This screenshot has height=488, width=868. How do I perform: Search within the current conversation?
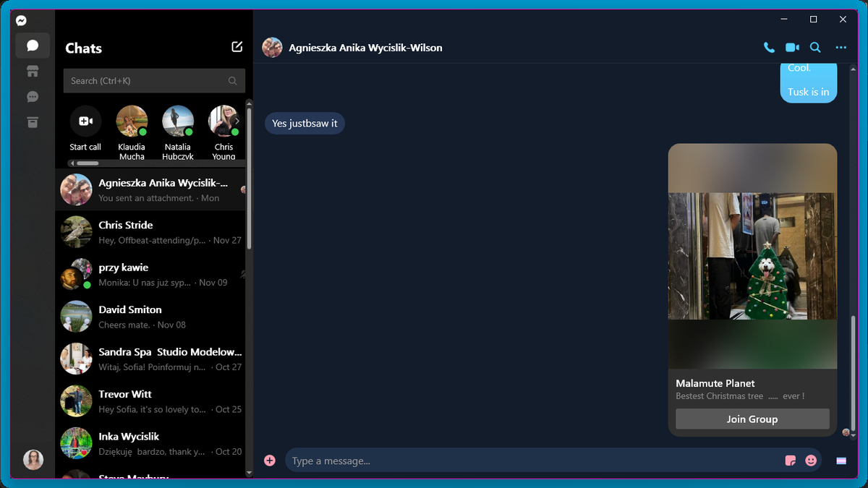[815, 47]
